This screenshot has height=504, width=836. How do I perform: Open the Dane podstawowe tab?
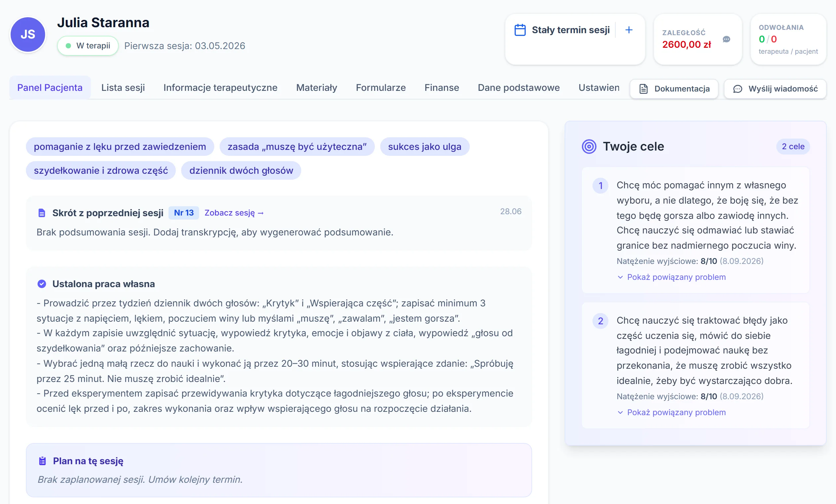point(519,88)
